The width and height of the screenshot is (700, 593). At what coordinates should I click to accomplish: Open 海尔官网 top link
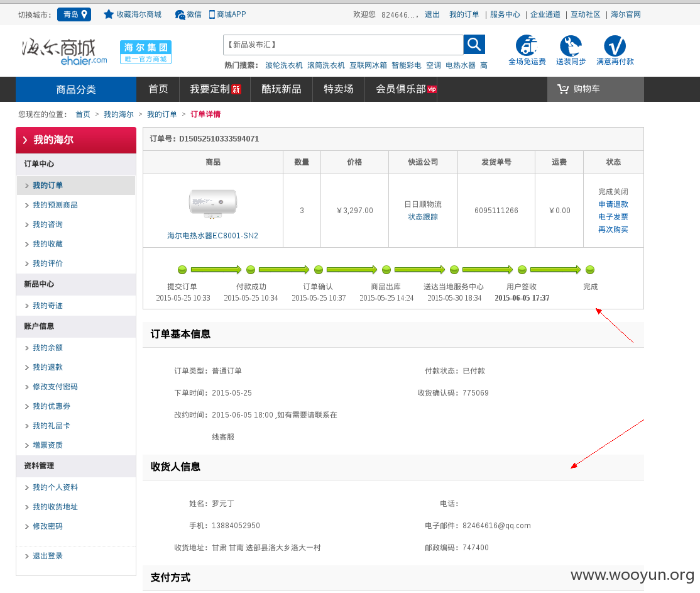(625, 14)
